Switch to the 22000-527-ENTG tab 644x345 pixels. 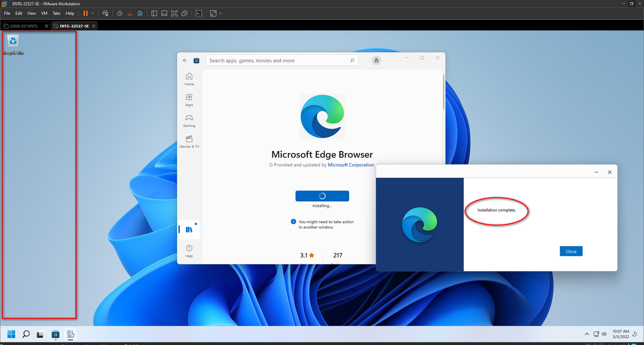coord(23,26)
